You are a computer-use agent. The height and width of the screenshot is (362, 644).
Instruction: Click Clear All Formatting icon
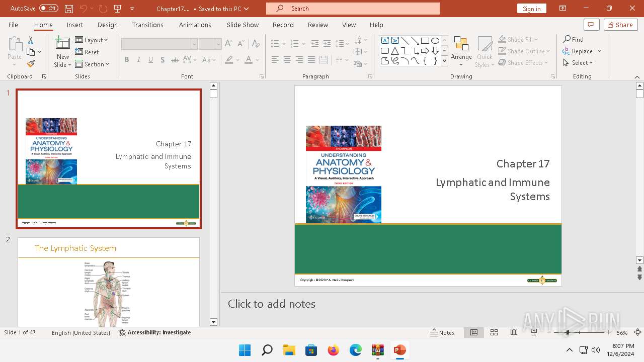[256, 44]
